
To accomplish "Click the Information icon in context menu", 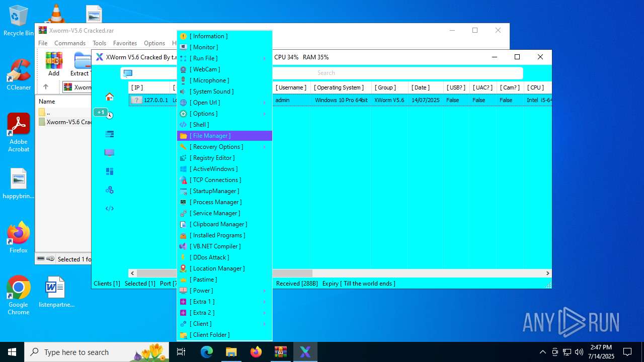I will 184,36.
